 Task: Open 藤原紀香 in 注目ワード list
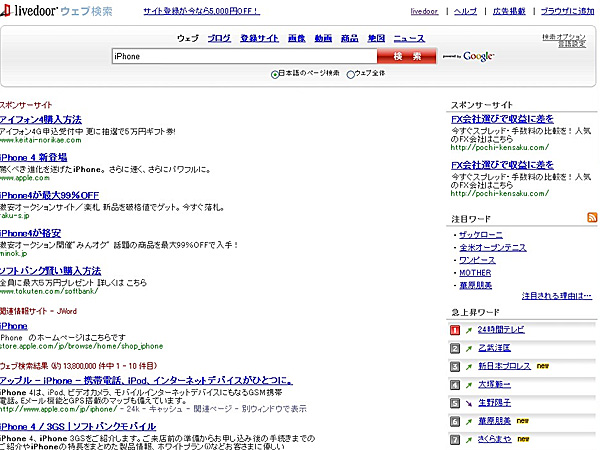pos(476,285)
